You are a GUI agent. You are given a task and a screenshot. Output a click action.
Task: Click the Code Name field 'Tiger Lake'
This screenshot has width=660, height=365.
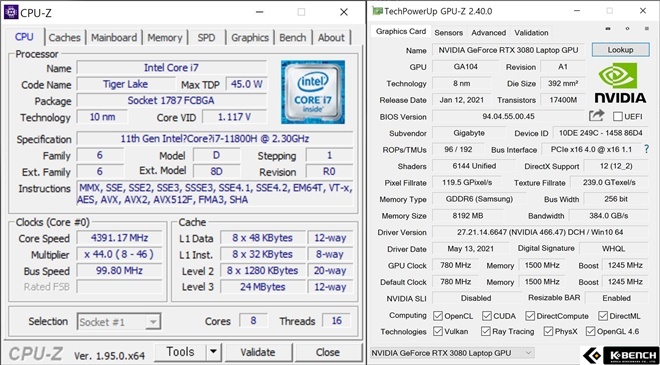(x=125, y=84)
